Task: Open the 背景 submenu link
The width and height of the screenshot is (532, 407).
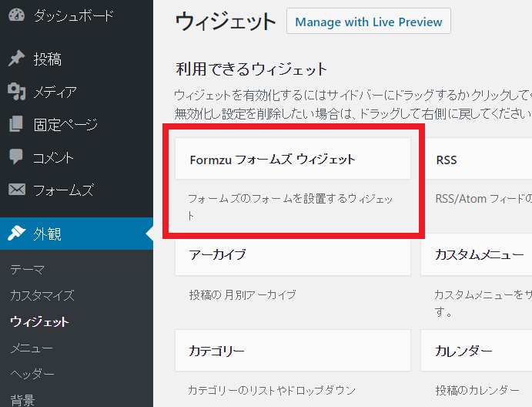Action: pyautogui.click(x=22, y=400)
